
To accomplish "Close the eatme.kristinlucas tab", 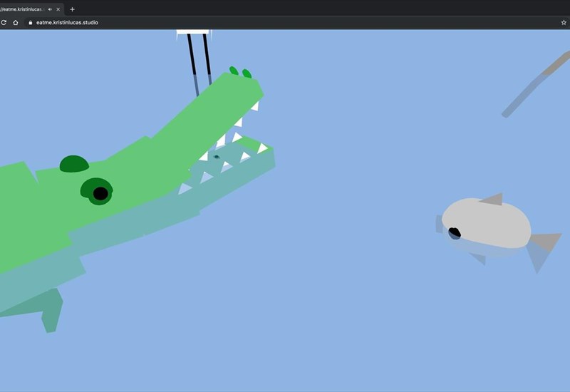I will [x=58, y=9].
